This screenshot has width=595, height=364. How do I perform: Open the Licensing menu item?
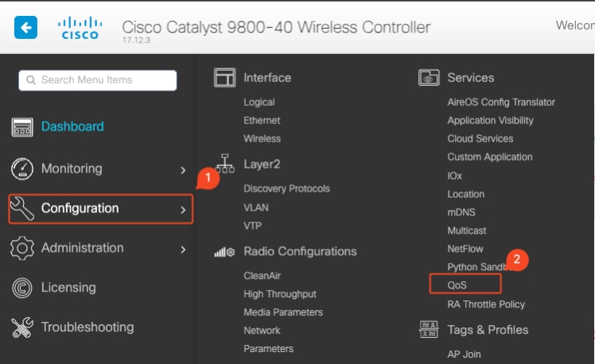coord(68,288)
